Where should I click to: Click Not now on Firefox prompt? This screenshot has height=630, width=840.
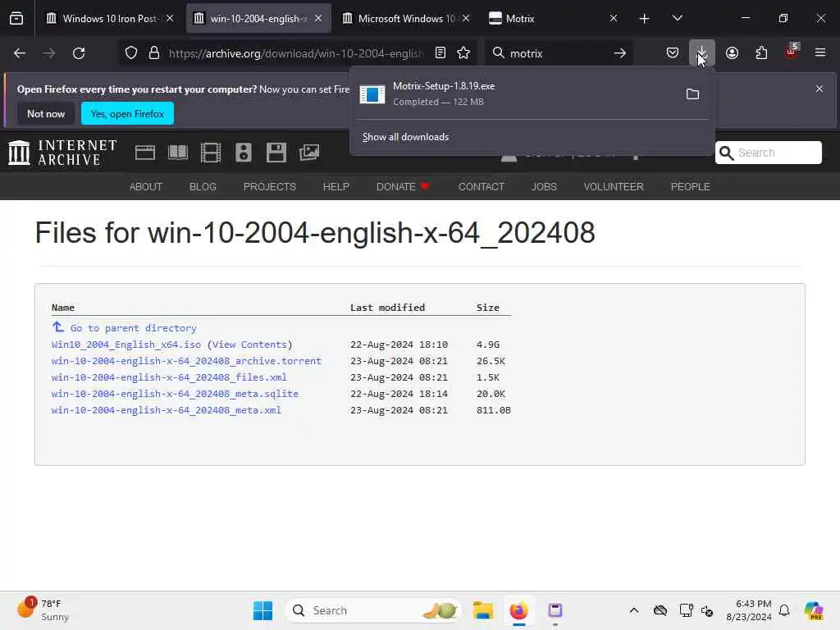pyautogui.click(x=46, y=113)
